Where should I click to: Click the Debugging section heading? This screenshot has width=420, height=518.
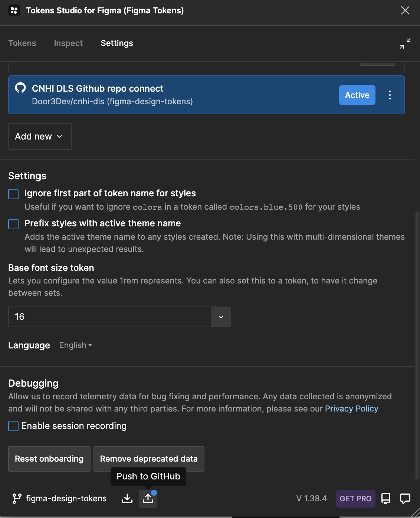click(33, 383)
